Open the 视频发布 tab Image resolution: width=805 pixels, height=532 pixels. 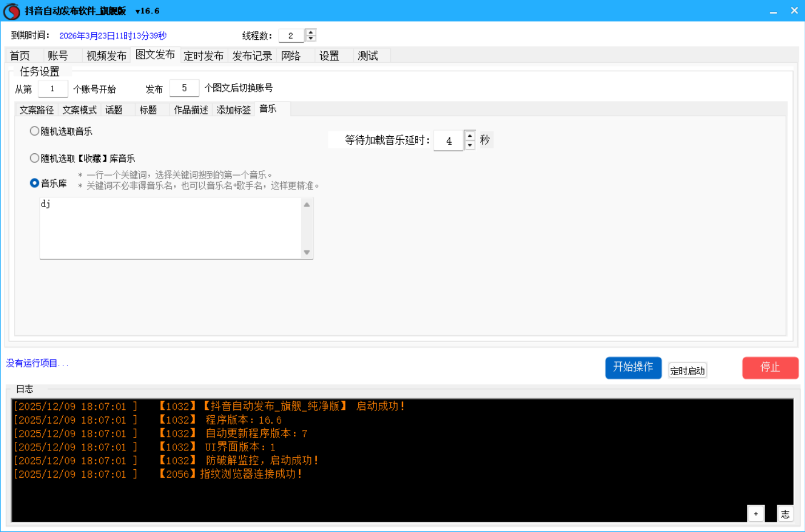click(106, 56)
